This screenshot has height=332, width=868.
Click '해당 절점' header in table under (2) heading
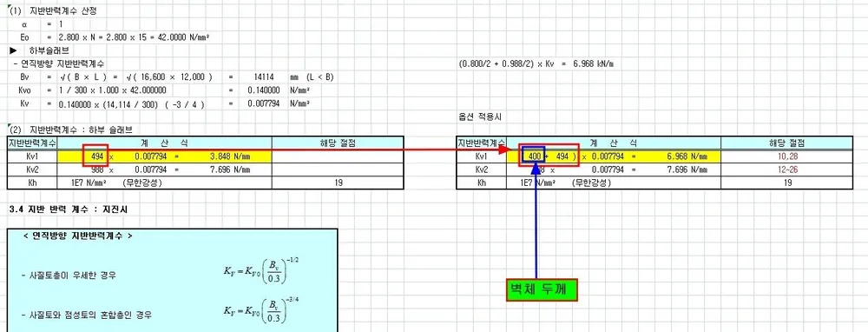point(337,143)
